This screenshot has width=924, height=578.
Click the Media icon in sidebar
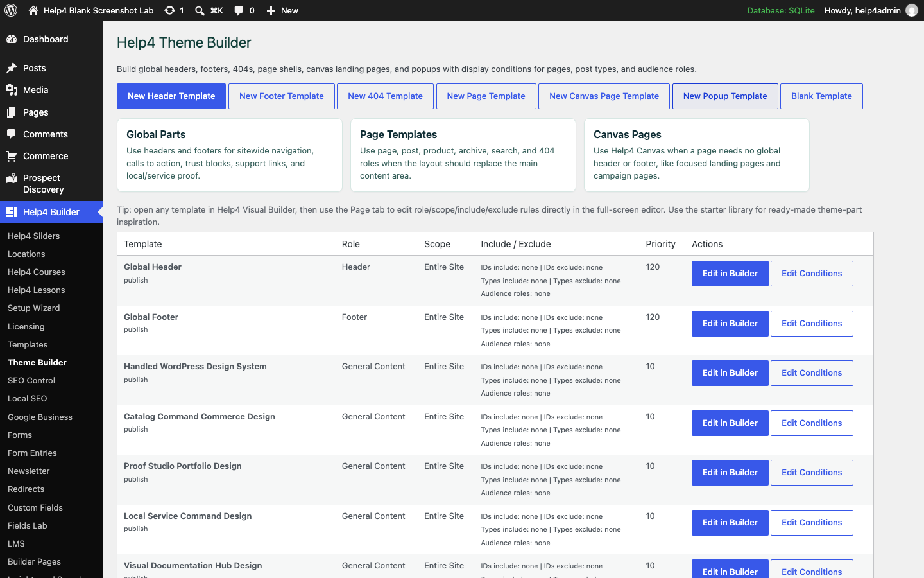click(x=12, y=90)
